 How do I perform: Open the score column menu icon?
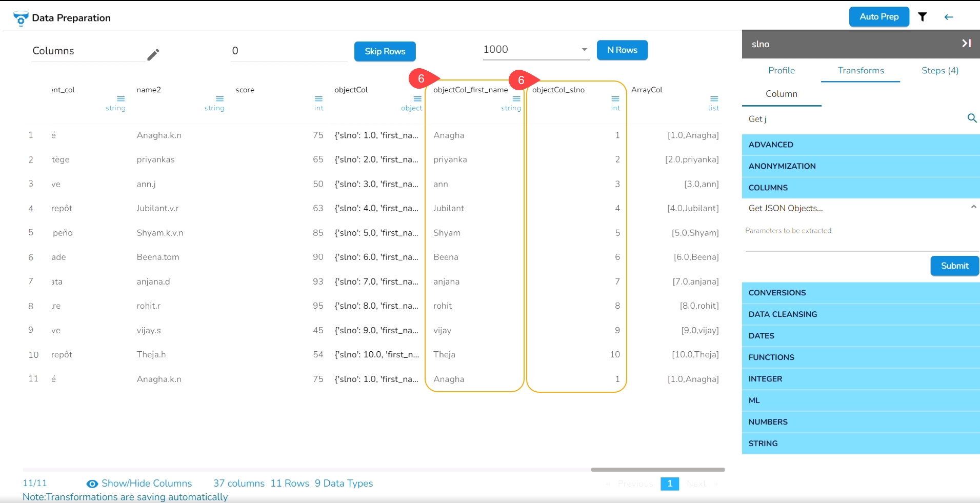(318, 98)
